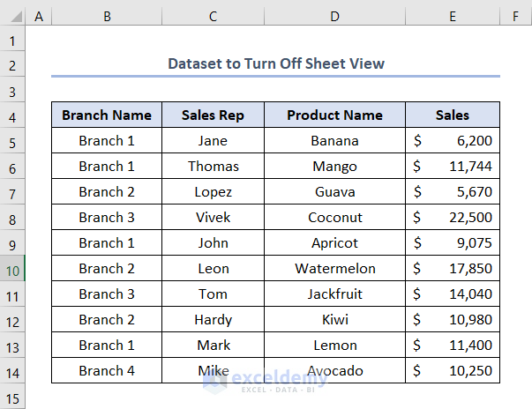
Task: Select column D header
Action: [x=334, y=16]
